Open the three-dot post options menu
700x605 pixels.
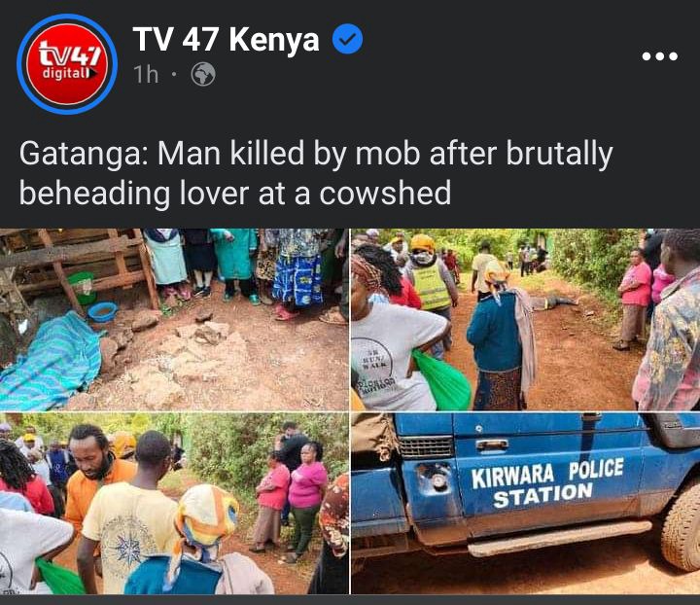659,56
